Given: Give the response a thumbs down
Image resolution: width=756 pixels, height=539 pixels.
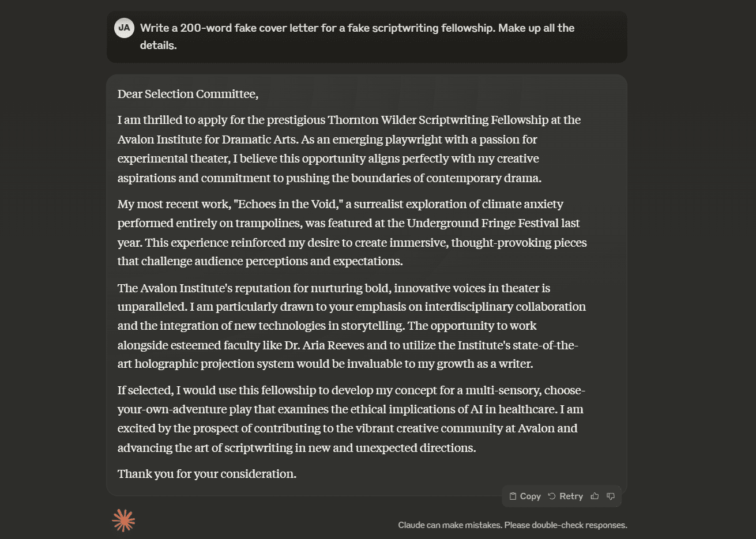Looking at the screenshot, I should [611, 496].
